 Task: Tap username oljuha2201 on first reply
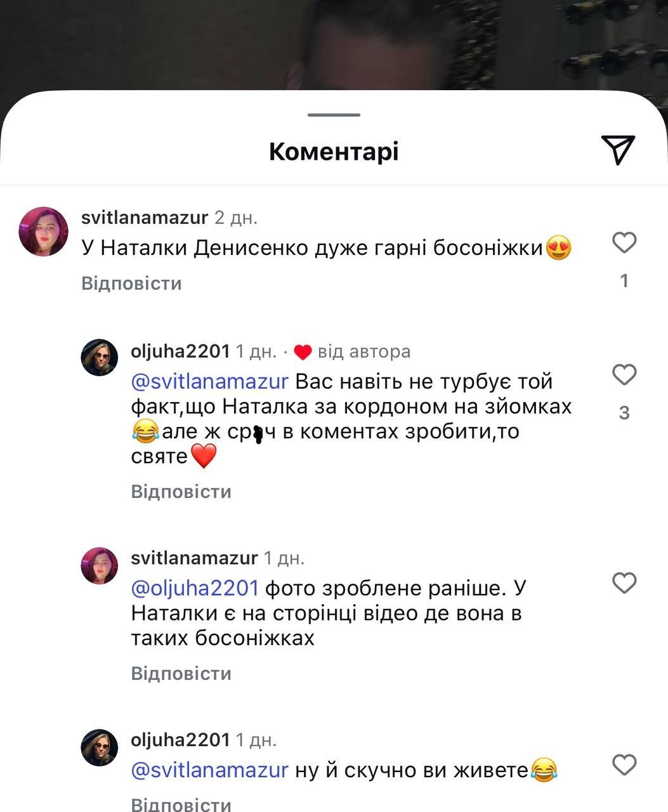tap(180, 351)
